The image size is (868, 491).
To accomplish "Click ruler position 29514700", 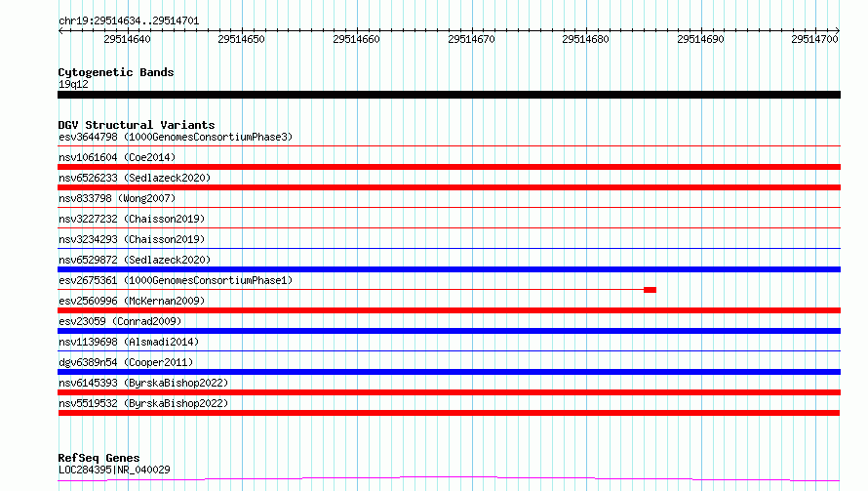I will tap(815, 39).
